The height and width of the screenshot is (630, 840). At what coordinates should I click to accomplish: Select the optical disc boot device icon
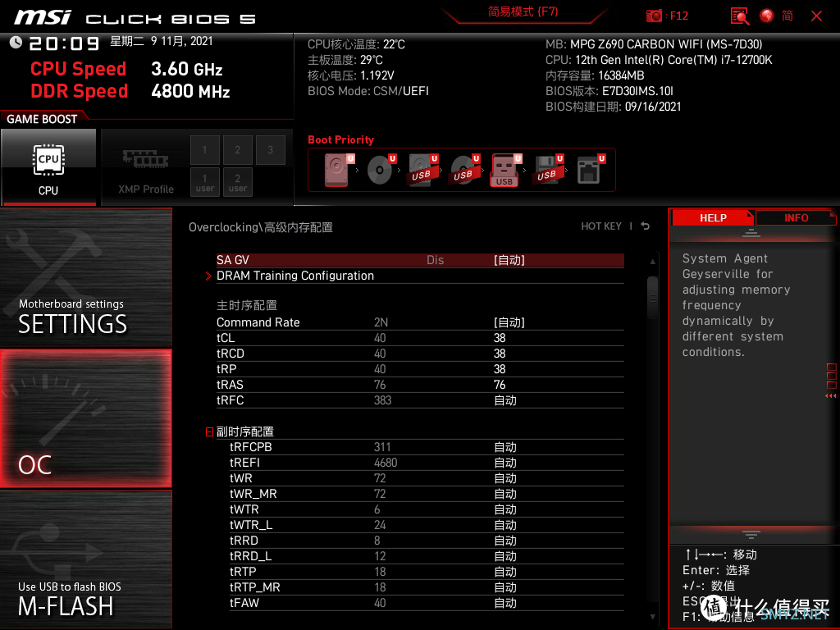tap(381, 170)
